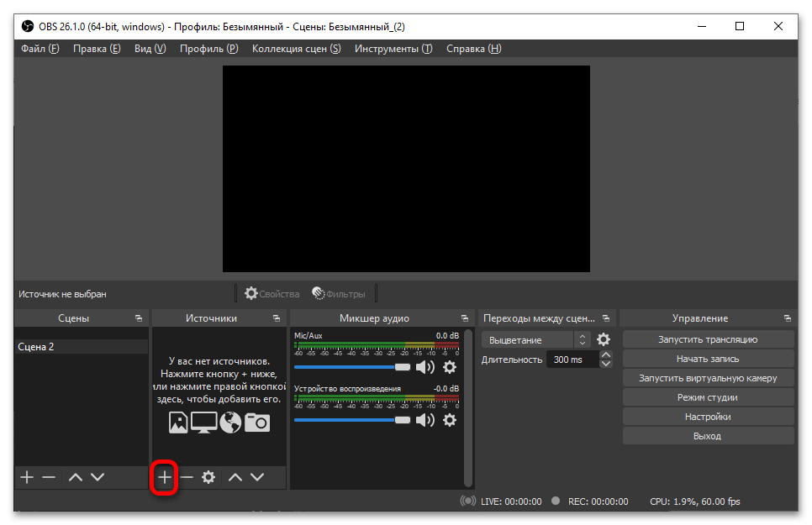This screenshot has height=525, width=812.
Task: Click Запустить трансляцию button
Action: [708, 339]
